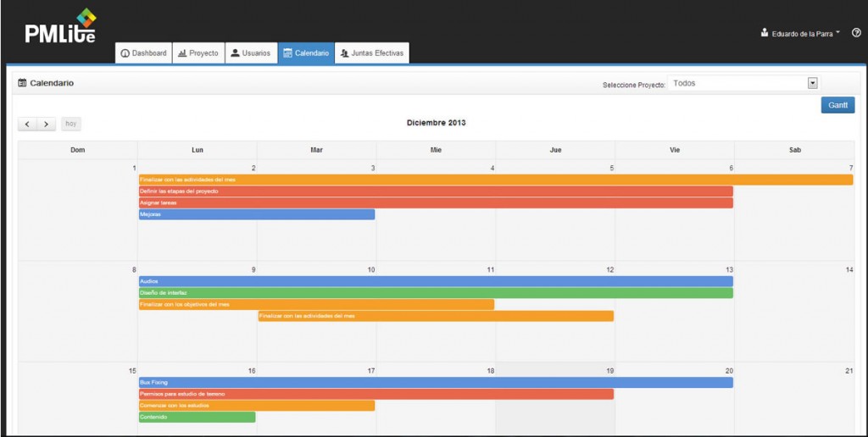Screen dimensions: 868x437
Task: Open Finalizar con los objetivos del mes event
Action: (316, 305)
